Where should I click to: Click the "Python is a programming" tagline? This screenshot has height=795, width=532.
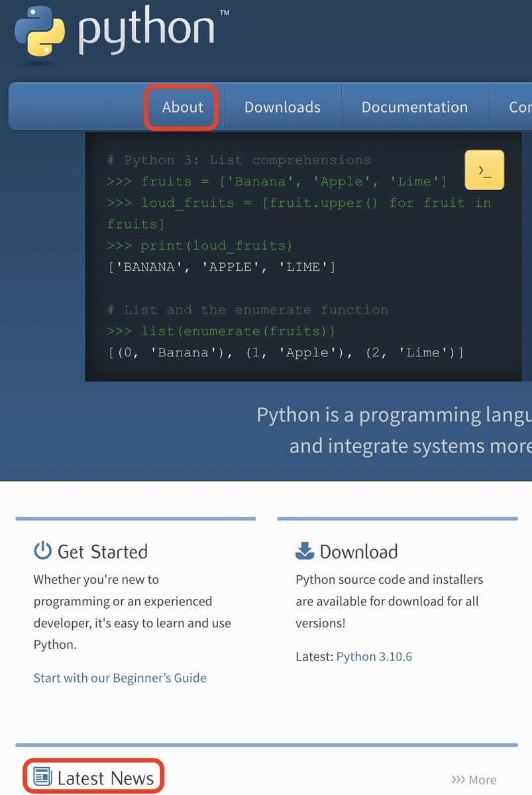[x=394, y=431]
